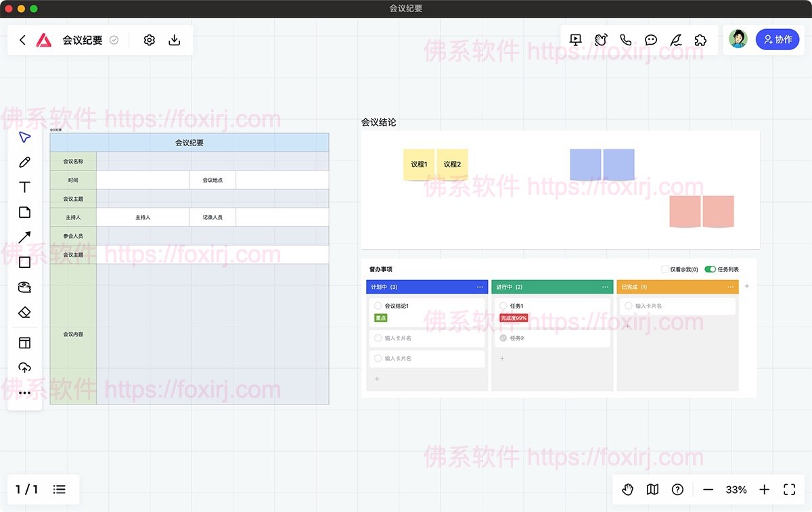Start a voice call
This screenshot has height=512, width=812.
pyautogui.click(x=625, y=39)
